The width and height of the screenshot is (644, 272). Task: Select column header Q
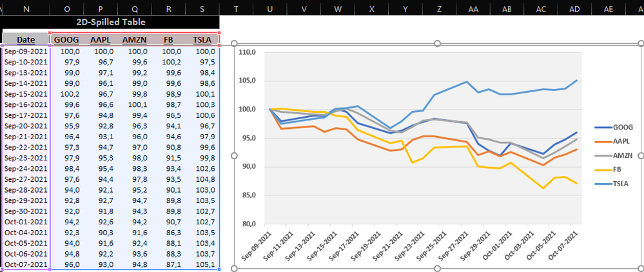coord(134,8)
